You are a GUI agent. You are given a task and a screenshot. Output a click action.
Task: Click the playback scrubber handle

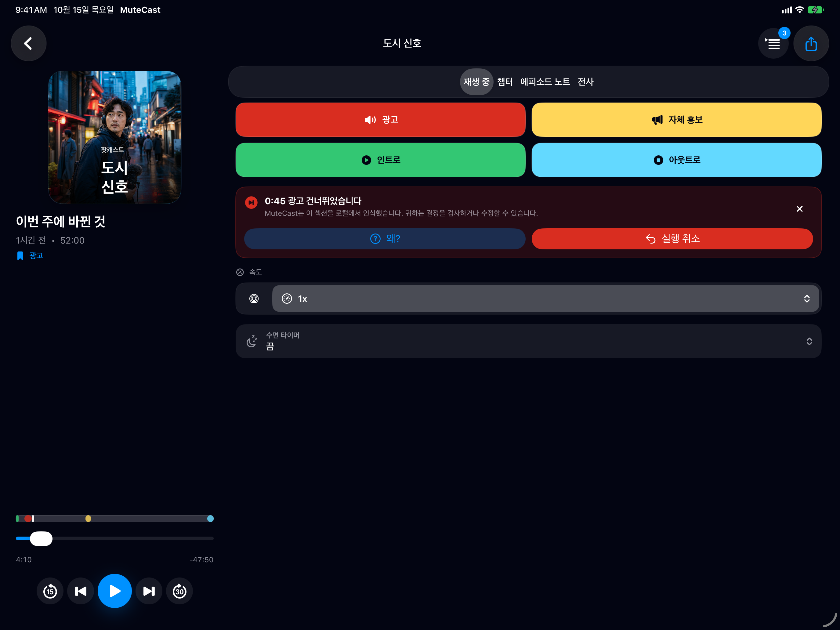tap(41, 538)
